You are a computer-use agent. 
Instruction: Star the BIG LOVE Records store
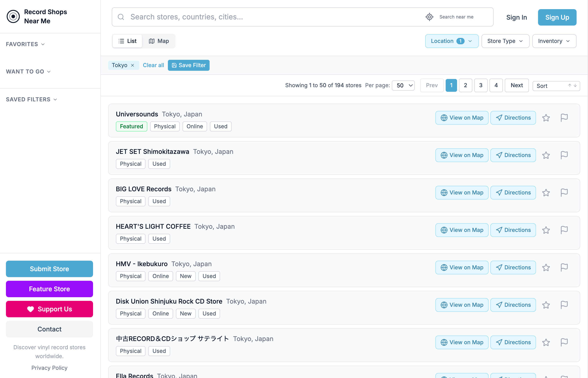pos(546,193)
